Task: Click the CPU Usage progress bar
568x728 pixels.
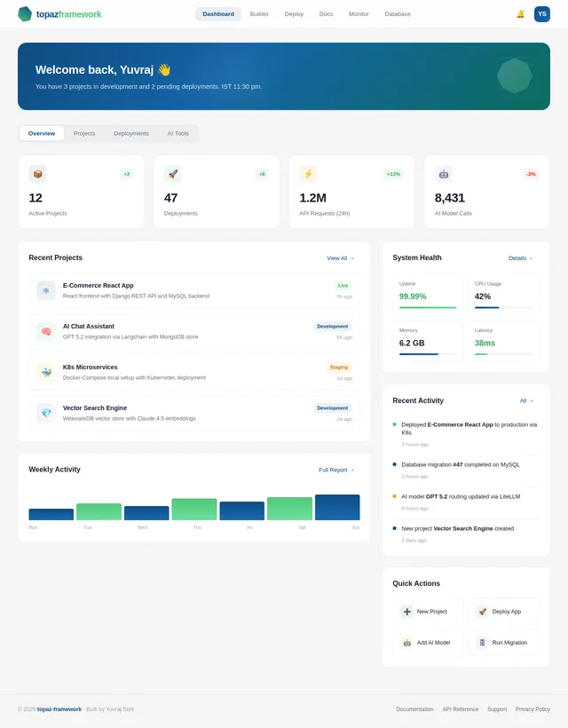Action: coord(503,307)
